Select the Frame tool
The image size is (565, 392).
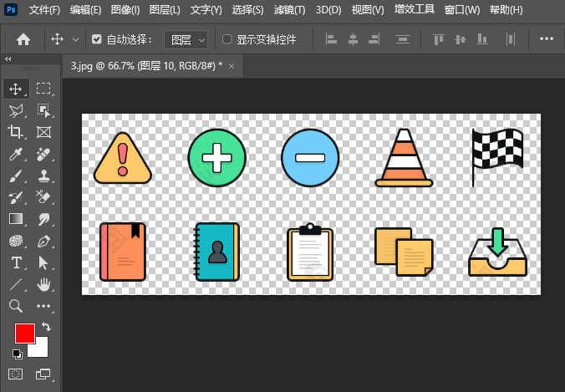43,132
